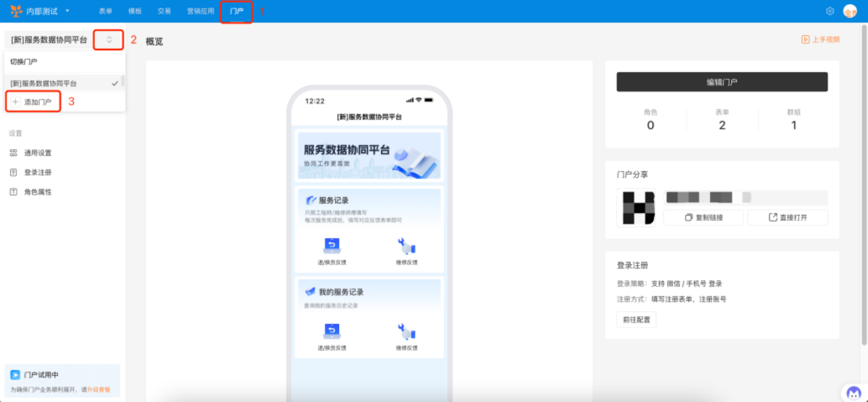Click the 角色属性 sidebar icon
This screenshot has height=402, width=868.
pos(14,192)
